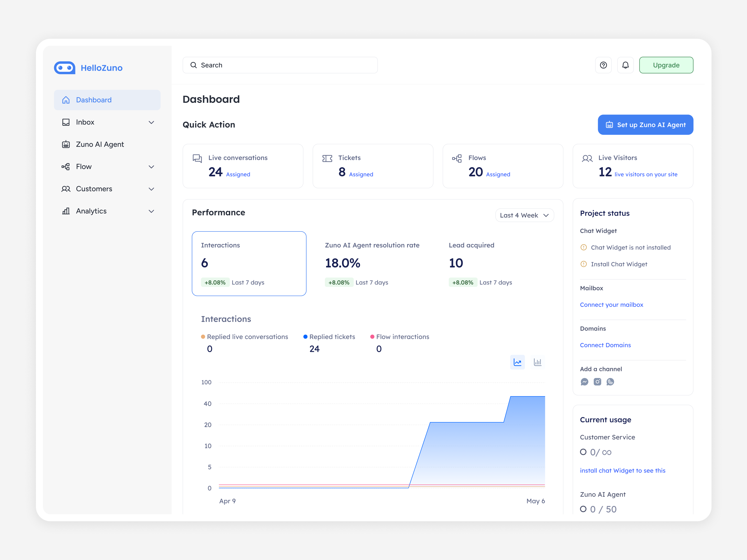Open the Last 4 Week dropdown
This screenshot has width=747, height=560.
coord(525,215)
